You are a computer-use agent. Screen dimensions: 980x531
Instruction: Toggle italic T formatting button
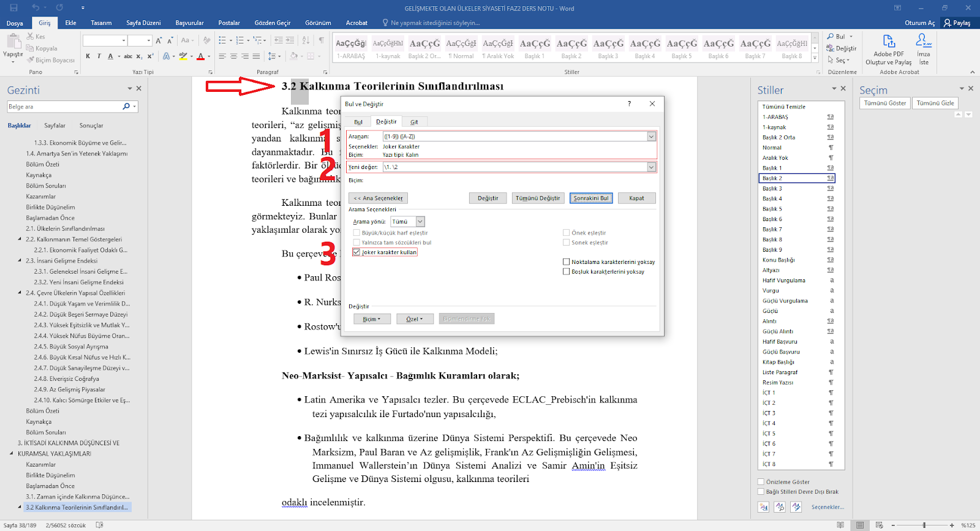point(99,56)
